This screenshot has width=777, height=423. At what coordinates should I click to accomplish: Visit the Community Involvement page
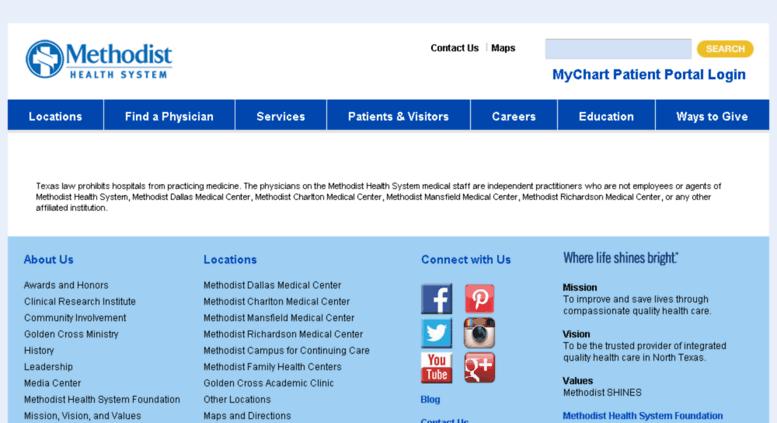pos(75,318)
